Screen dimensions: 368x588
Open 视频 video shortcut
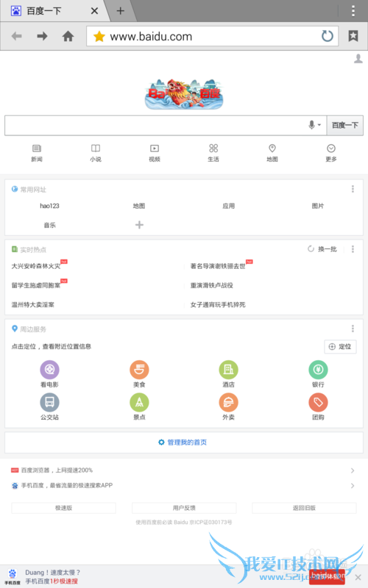pyautogui.click(x=155, y=153)
